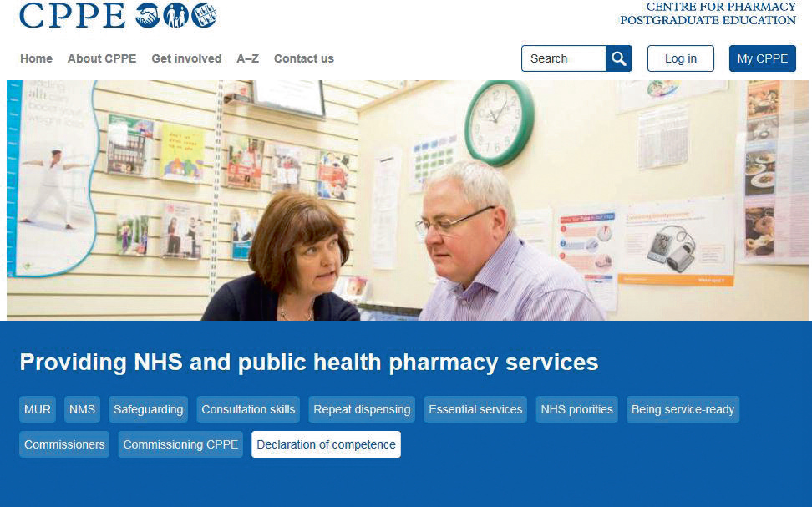Open the A–Z listing

point(247,58)
